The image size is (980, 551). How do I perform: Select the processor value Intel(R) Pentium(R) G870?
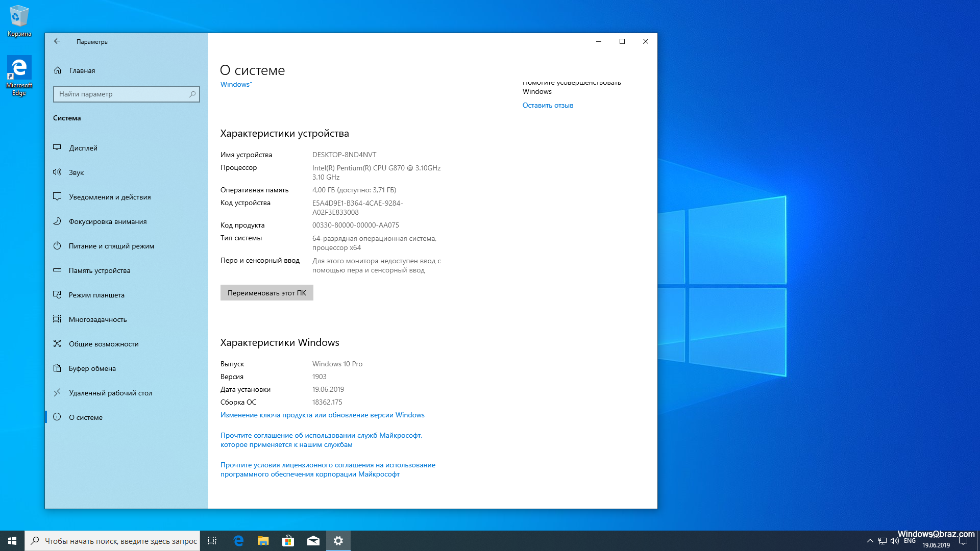click(x=377, y=172)
